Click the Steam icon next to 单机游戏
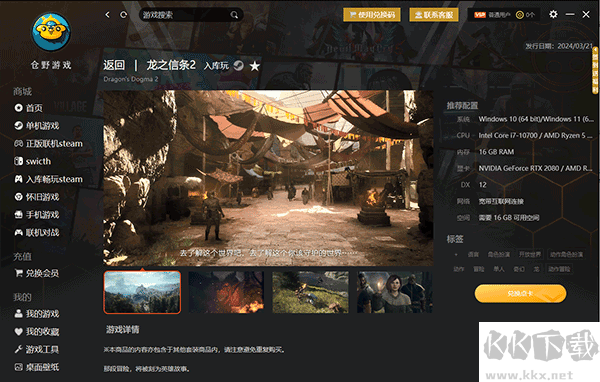600x382 pixels. pos(18,126)
